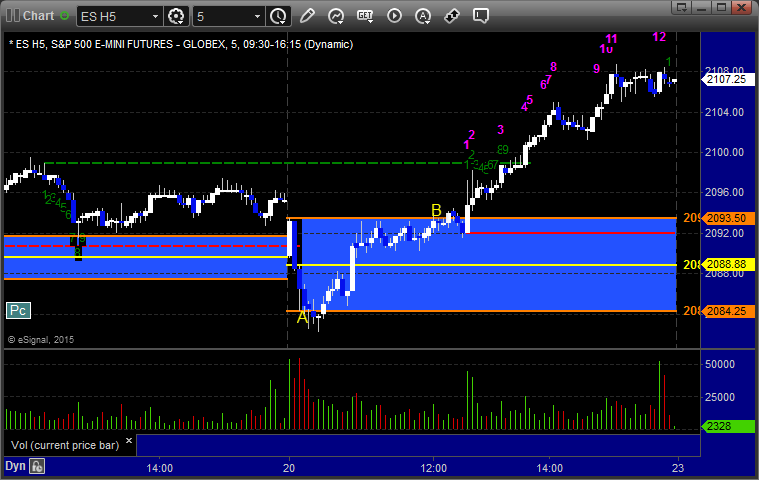Start bar replay with the play icon
759x480 pixels.
(x=394, y=16)
